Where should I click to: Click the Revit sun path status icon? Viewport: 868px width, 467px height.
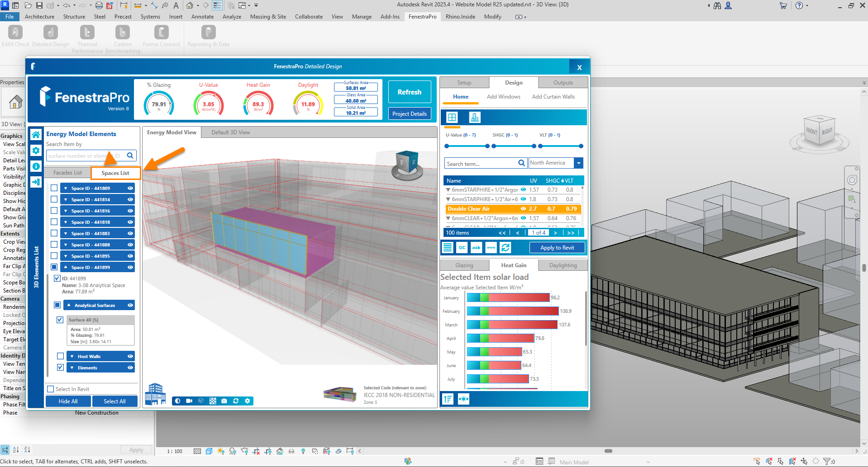coord(221,451)
